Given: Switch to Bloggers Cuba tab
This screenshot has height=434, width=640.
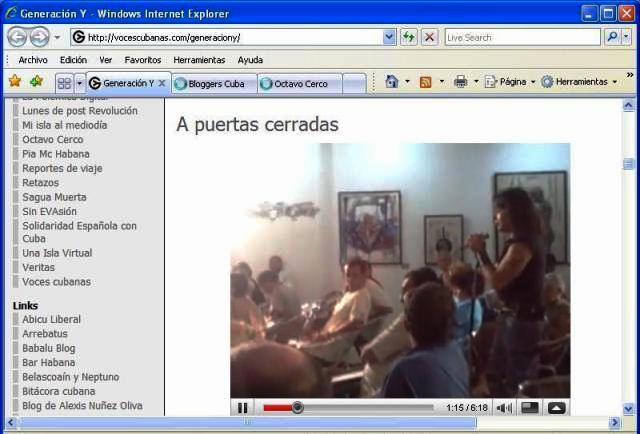Looking at the screenshot, I should point(214,84).
